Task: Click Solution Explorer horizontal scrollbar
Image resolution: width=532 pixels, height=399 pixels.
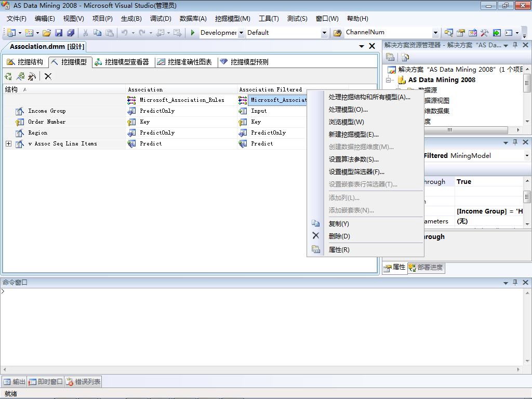Action: coord(449,130)
